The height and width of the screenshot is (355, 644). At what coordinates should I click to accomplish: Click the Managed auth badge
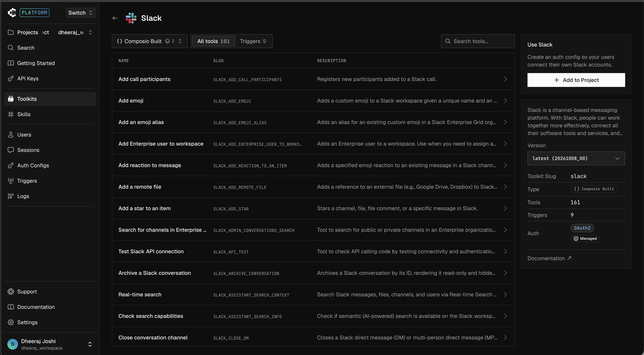[x=585, y=238]
